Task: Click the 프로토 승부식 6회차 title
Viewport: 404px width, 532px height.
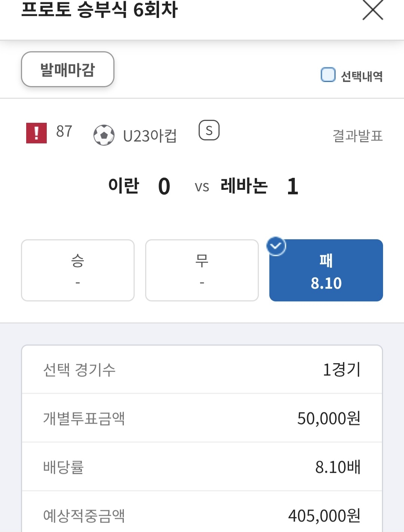Action: (x=100, y=10)
